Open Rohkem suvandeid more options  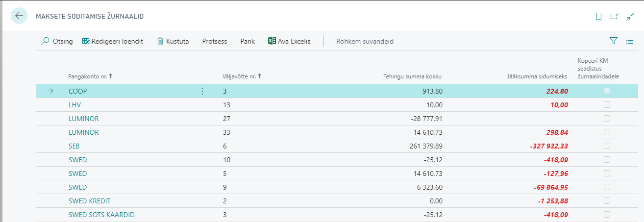[x=365, y=41]
